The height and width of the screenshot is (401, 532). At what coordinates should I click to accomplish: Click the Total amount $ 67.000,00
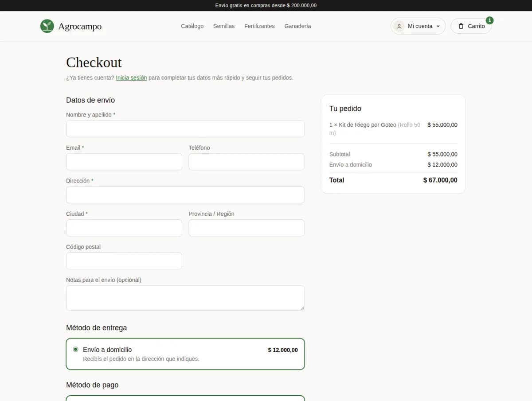point(440,180)
